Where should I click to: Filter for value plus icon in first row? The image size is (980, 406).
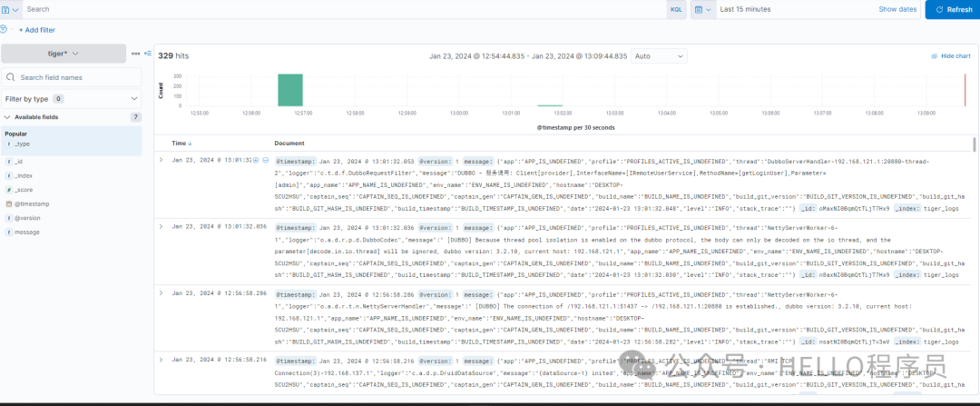256,160
